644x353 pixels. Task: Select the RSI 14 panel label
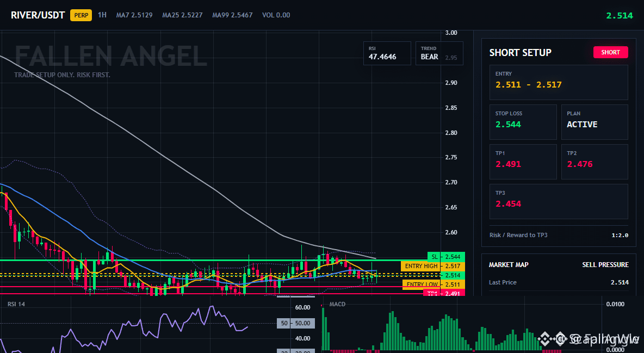coord(16,304)
